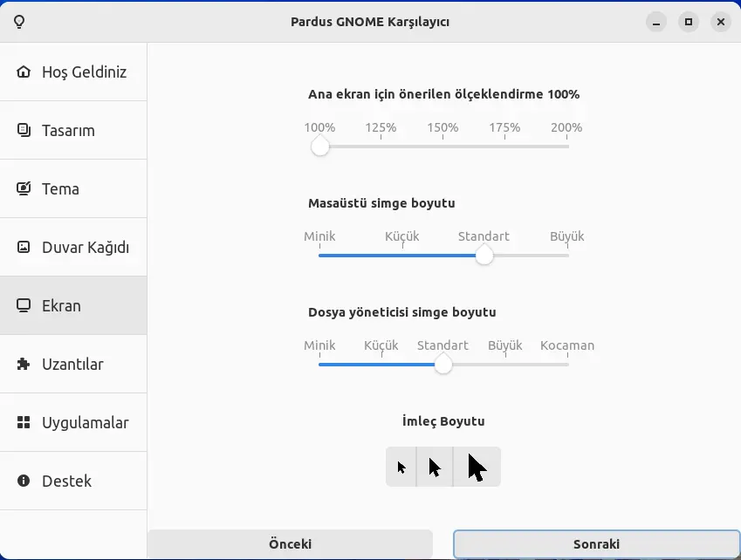Open the Duvar Kağıdı section

[73, 248]
